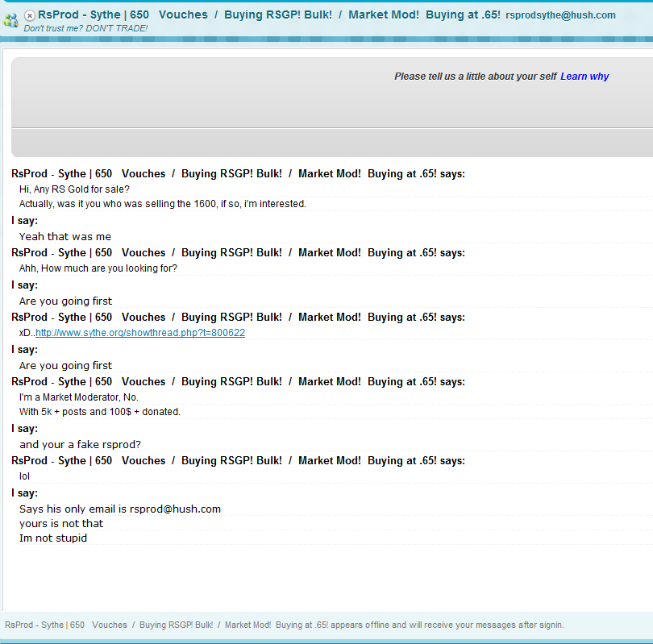Click message Yeah that was me
Image resolution: width=653 pixels, height=644 pixels.
(x=65, y=236)
